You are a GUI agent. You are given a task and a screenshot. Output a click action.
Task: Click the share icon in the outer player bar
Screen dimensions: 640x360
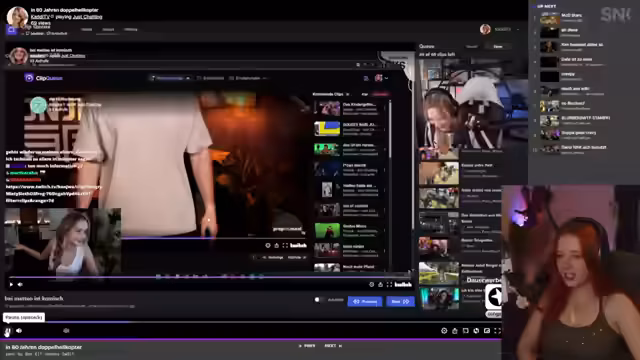coord(455,331)
